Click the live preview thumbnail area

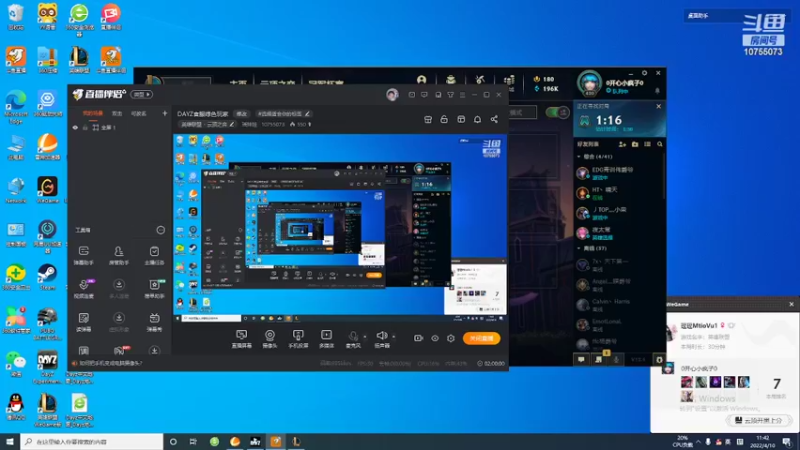coord(340,228)
